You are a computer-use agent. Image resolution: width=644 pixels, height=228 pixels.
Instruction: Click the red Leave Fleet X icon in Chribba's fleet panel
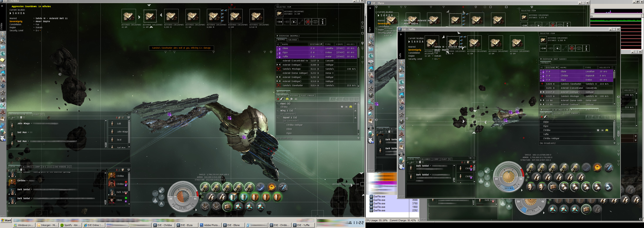point(278,99)
